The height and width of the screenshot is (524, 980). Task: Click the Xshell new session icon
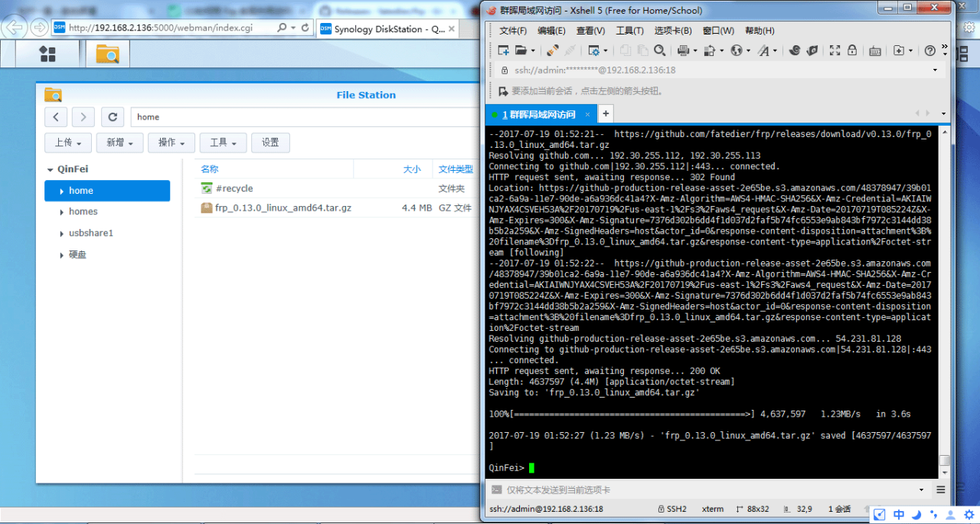[504, 51]
